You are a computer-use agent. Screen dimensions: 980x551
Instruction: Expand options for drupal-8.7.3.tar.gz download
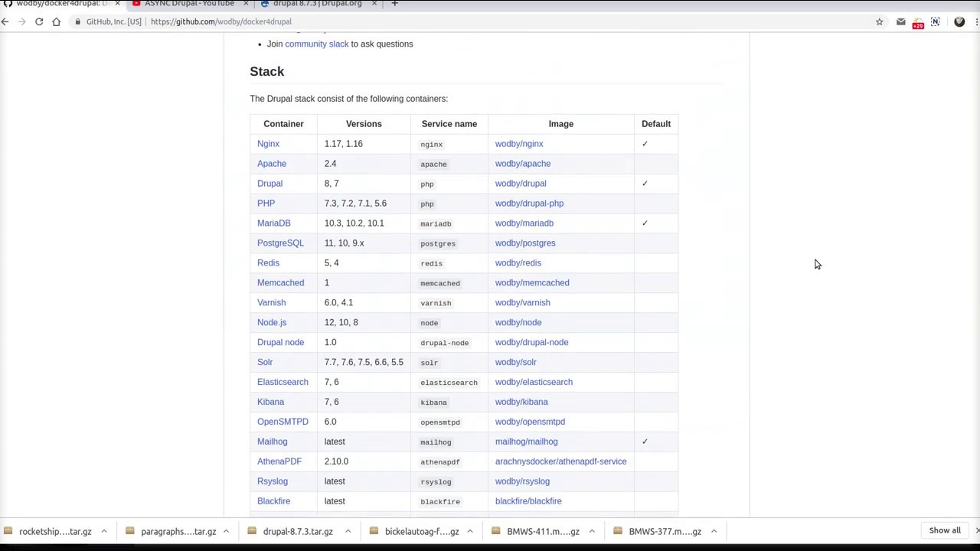click(348, 531)
